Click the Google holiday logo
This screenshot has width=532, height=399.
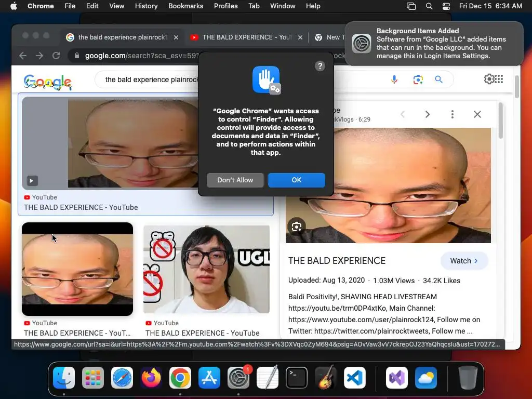[x=47, y=82]
